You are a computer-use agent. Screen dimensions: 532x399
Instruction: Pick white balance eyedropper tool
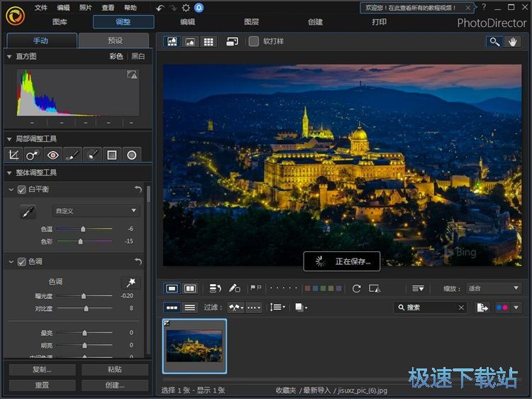coord(28,212)
